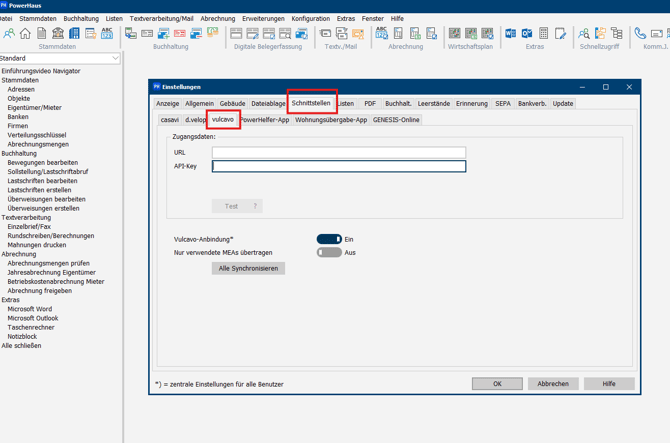Confirm the settings with OK
Screen dimensions: 670x443
tap(497, 383)
